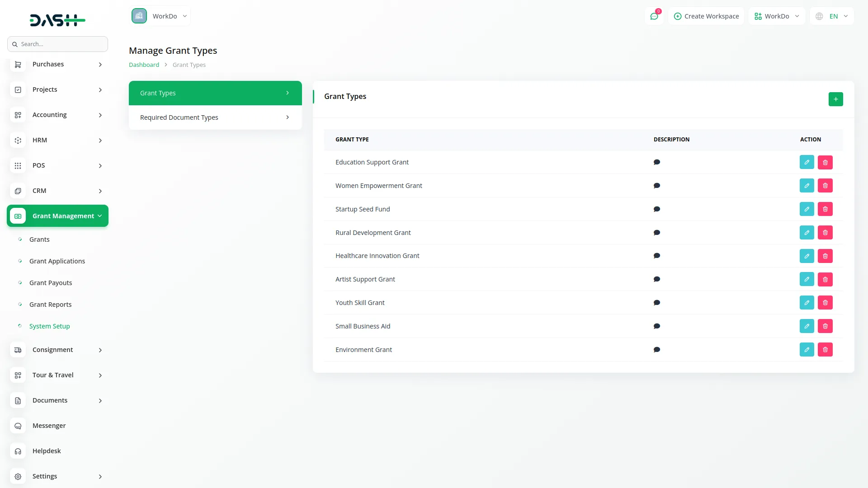Click the green add button for Grant Types
This screenshot has width=868, height=488.
coord(835,99)
